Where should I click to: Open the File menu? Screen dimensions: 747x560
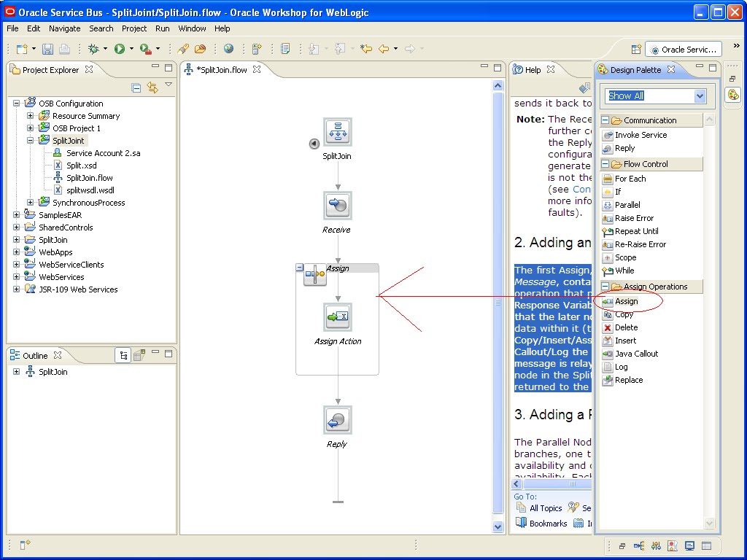tap(12, 28)
